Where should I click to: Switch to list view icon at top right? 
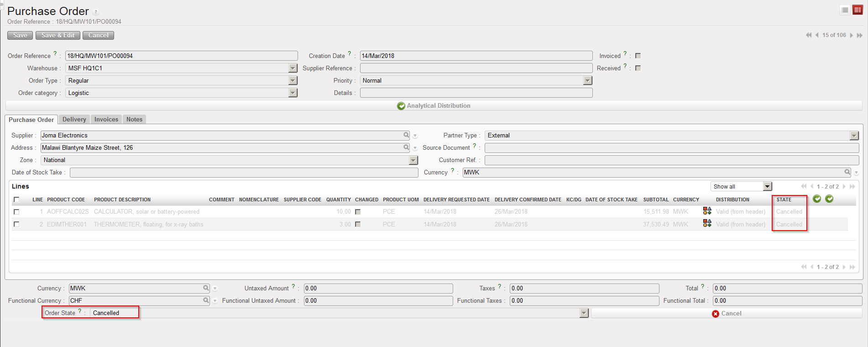coord(845,10)
